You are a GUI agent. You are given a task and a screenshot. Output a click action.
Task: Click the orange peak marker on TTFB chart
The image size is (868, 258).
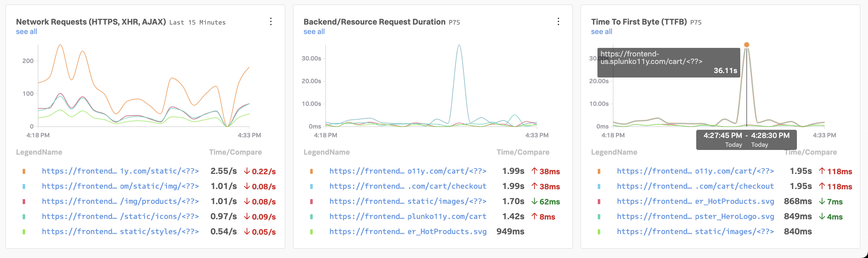[747, 45]
